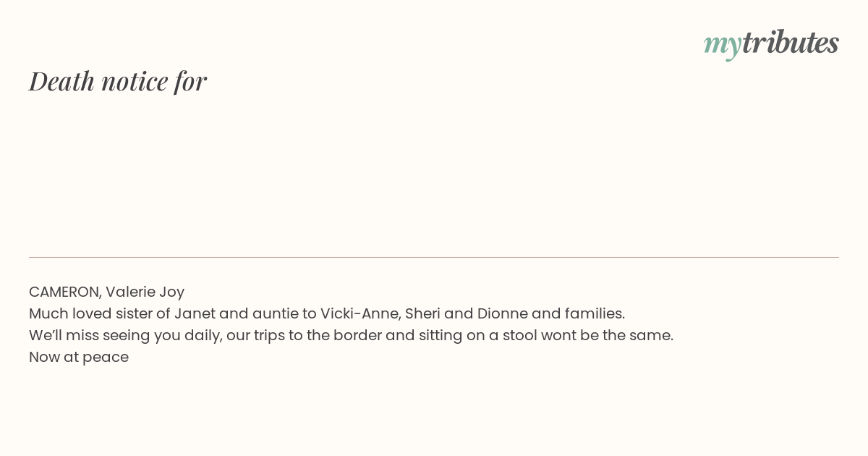The image size is (868, 456).
Task: Click the name "Dionne"
Action: (502, 313)
